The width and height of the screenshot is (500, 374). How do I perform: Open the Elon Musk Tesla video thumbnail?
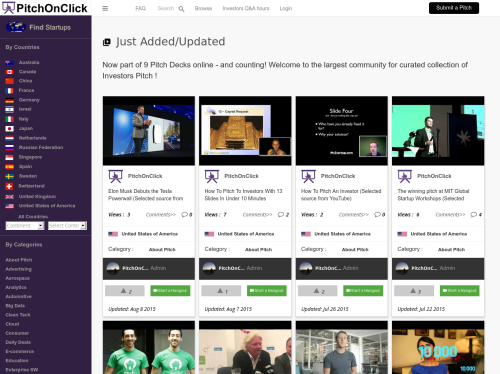pyautogui.click(x=149, y=131)
